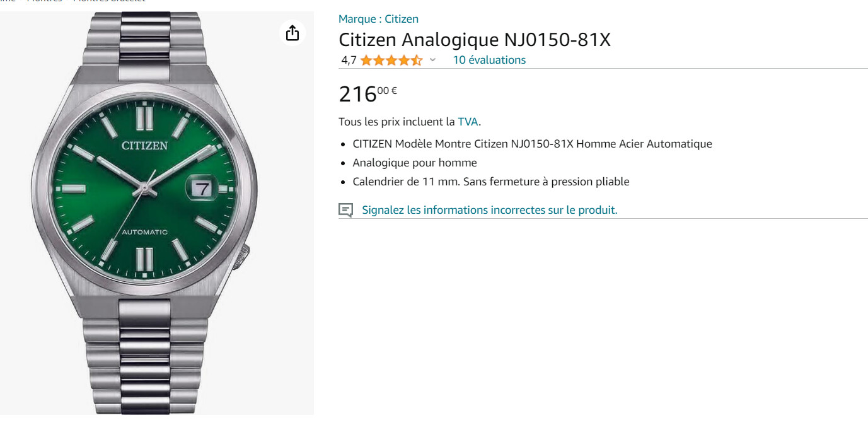Click the Citizen Analogique NJ0150-81X title
The height and width of the screenshot is (425, 868).
coord(475,40)
